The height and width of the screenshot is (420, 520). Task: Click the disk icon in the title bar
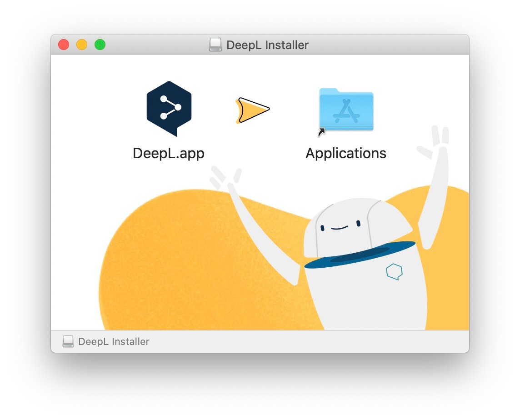(215, 45)
